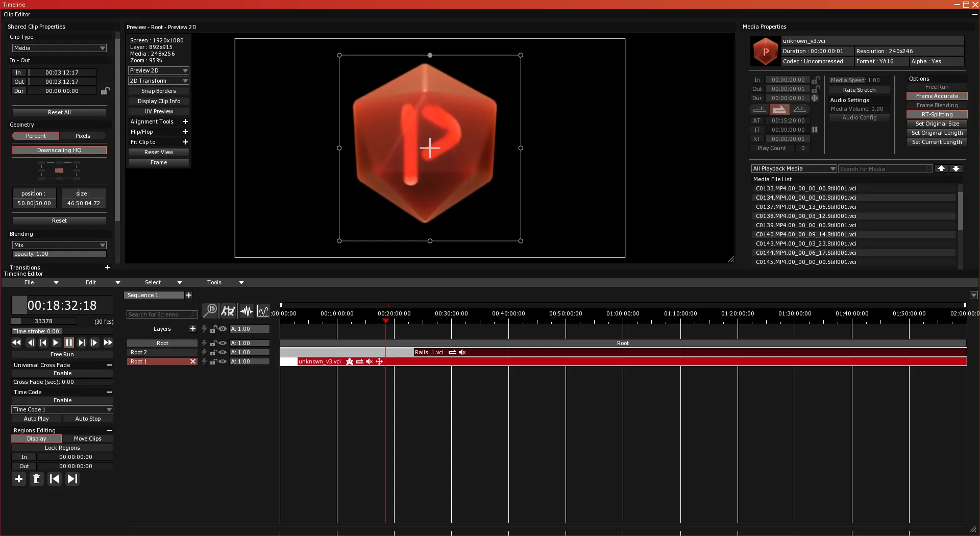Click the Reset All button

click(59, 112)
